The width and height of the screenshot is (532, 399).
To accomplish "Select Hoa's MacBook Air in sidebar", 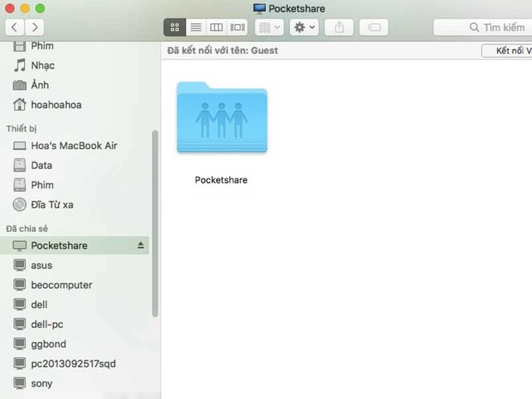I will (x=73, y=146).
